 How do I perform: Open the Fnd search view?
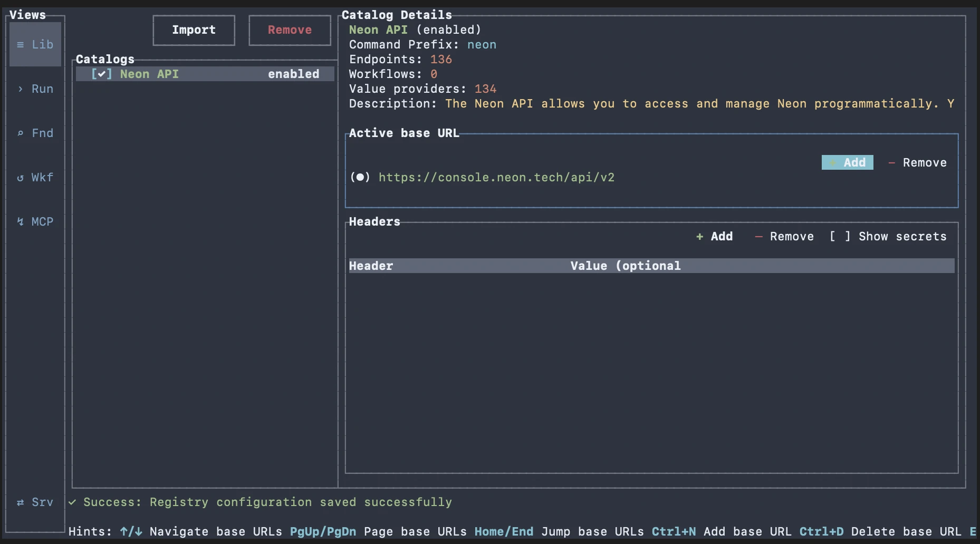pos(35,133)
